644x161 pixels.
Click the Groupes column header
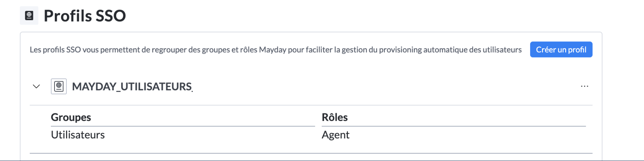click(71, 117)
